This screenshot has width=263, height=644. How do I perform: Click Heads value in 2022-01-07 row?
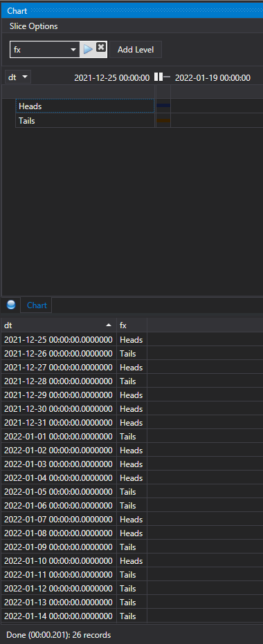(131, 519)
